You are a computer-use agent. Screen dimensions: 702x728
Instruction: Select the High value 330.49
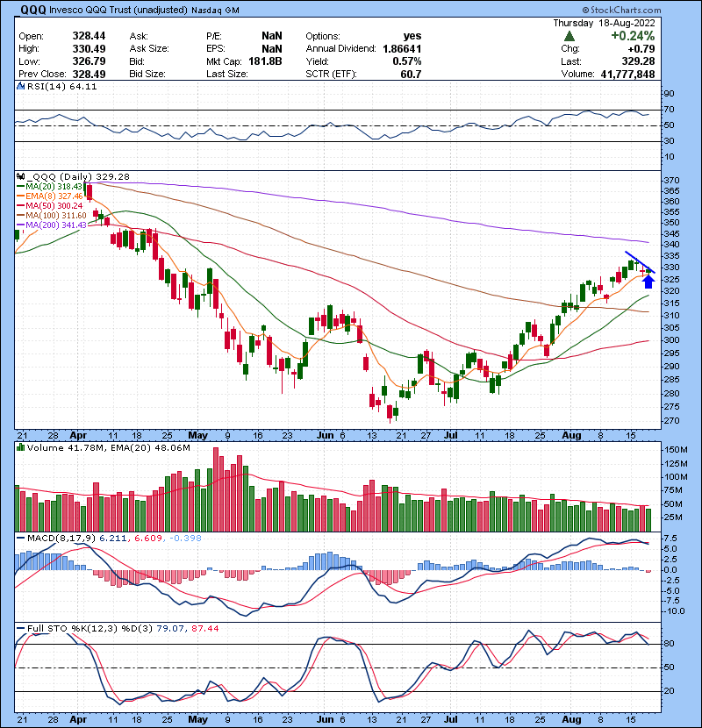89,49
